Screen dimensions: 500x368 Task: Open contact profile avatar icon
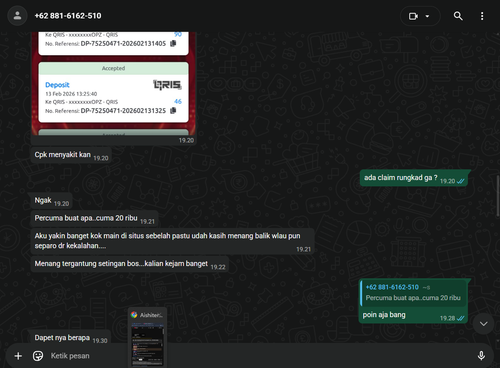tap(17, 16)
